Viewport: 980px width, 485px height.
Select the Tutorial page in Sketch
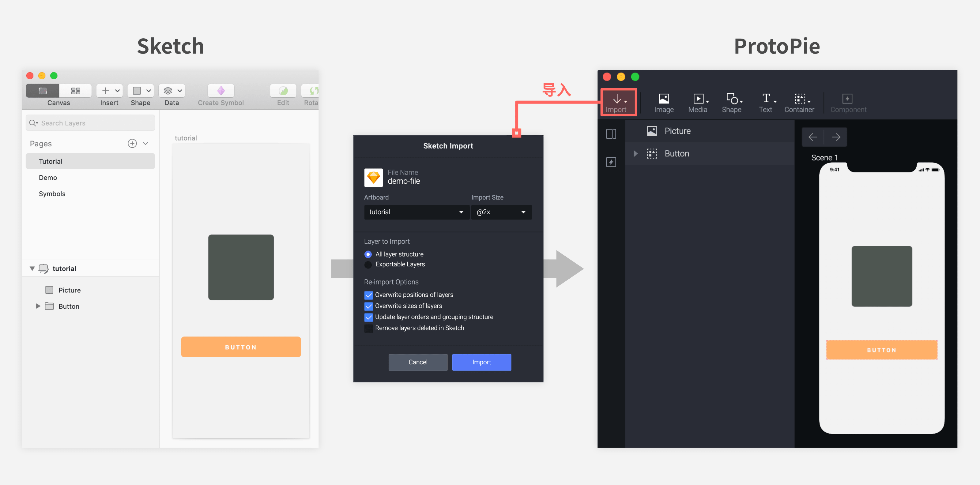(90, 161)
